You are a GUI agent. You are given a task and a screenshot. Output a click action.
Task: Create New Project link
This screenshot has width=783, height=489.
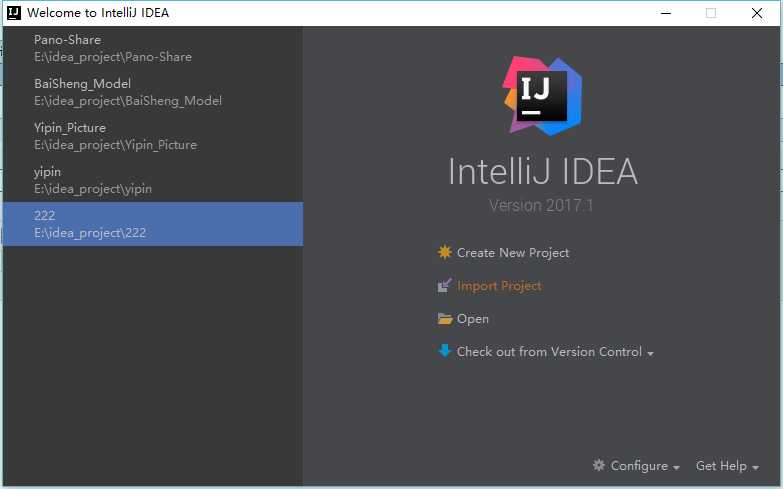513,253
